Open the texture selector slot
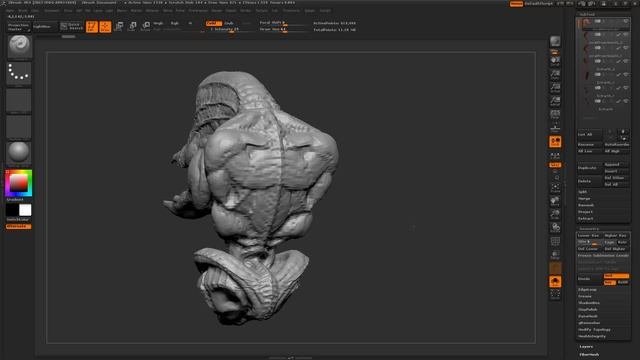The height and width of the screenshot is (360, 640). click(19, 127)
